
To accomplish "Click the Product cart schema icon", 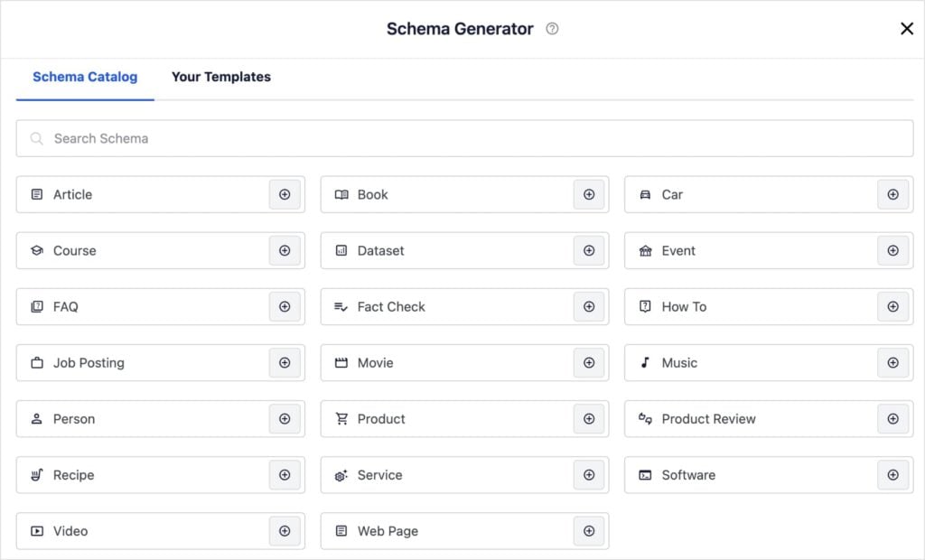I will 341,418.
